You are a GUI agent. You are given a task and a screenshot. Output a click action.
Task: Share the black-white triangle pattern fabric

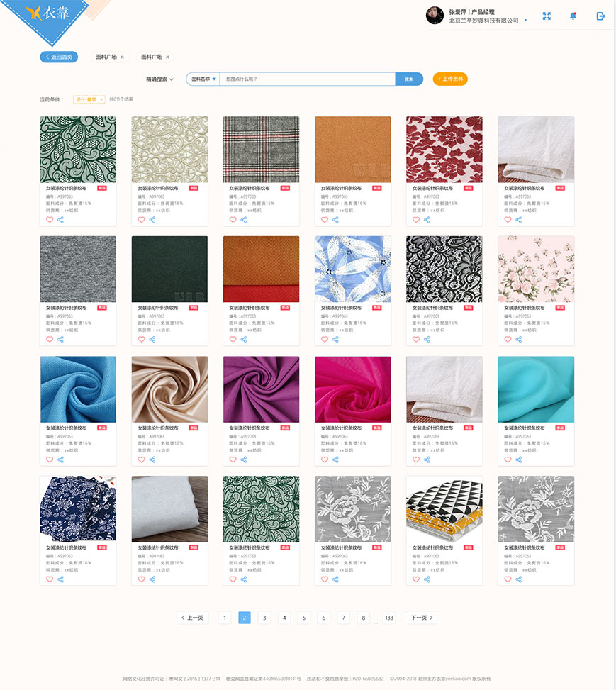point(427,579)
